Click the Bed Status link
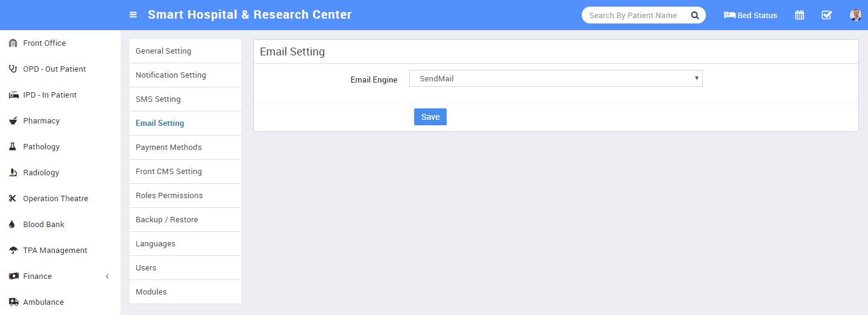This screenshot has height=315, width=868. 750,15
